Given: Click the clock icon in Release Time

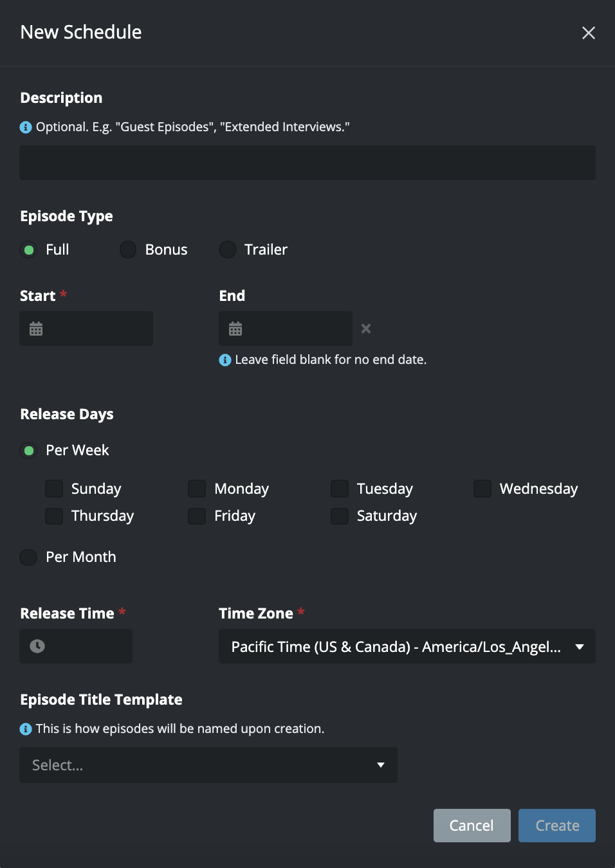Looking at the screenshot, I should [x=37, y=646].
